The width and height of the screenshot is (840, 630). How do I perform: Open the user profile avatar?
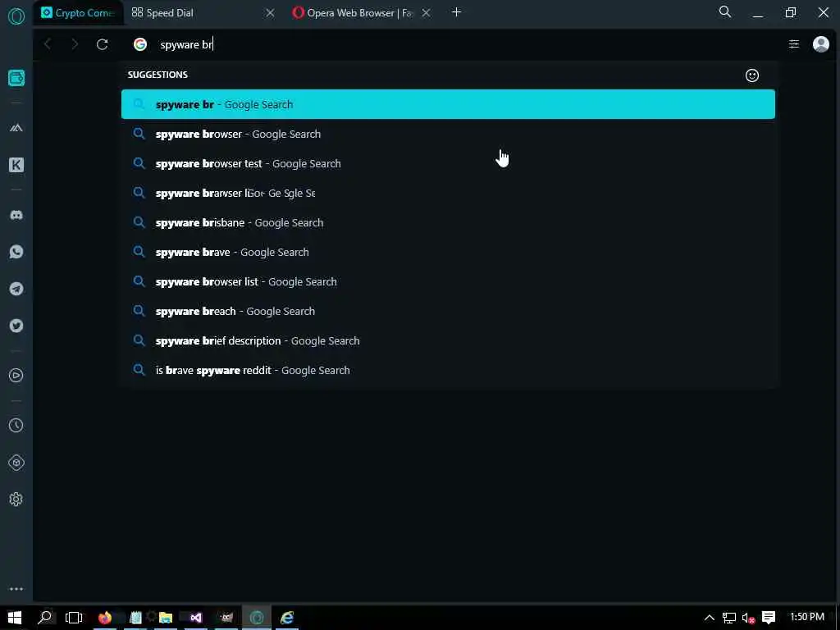tap(820, 44)
